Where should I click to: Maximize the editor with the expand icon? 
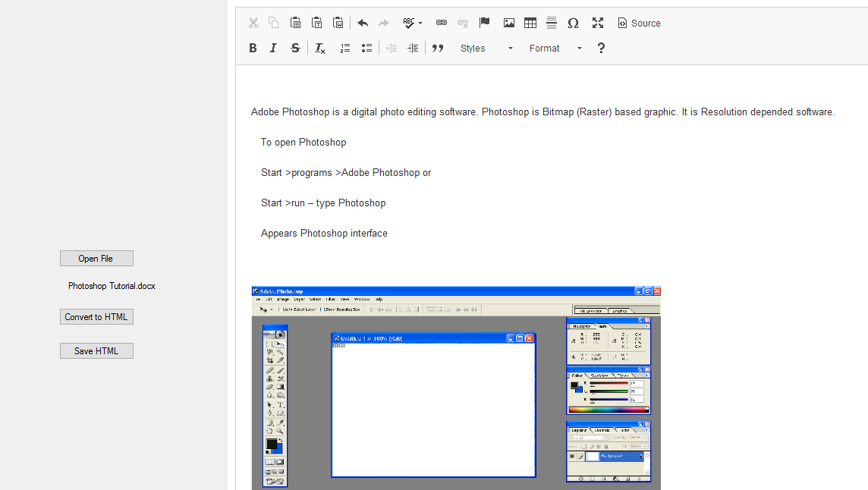pos(598,23)
